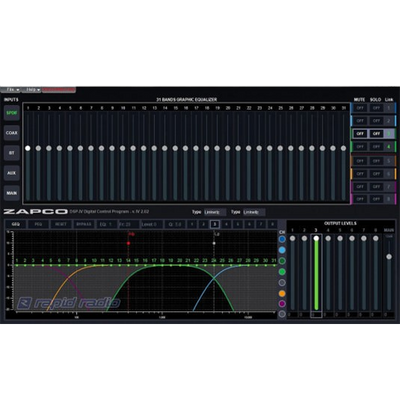Click the MAIN output level slider handle

[x=389, y=256]
